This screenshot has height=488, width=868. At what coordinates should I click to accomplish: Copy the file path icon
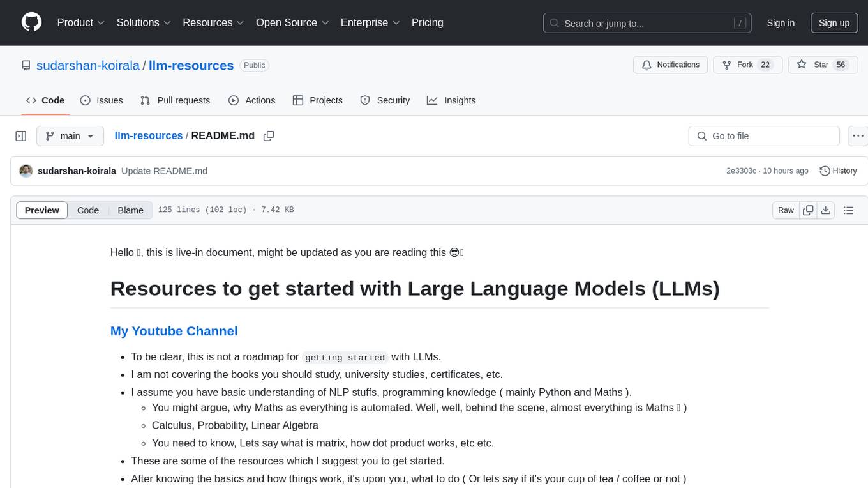[269, 136]
